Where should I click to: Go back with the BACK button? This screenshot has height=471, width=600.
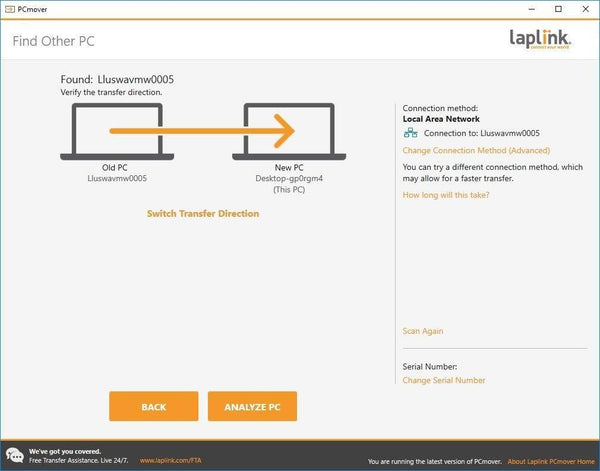click(154, 406)
